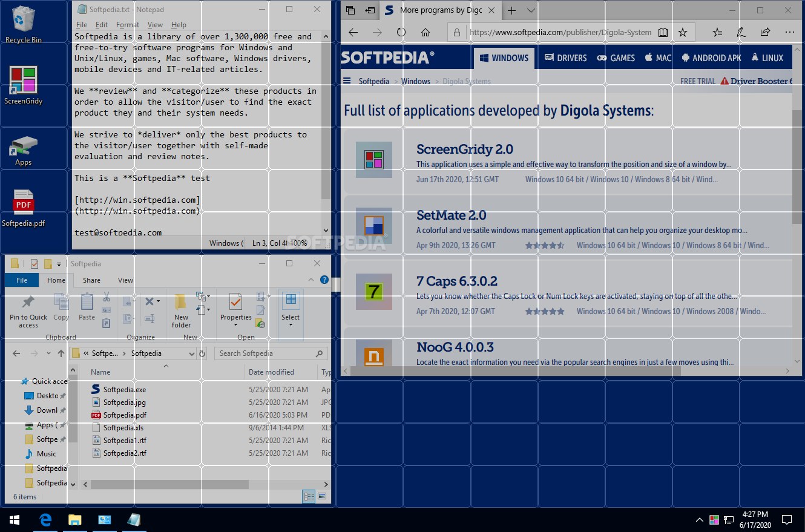Switch Explorer to details view toggle

[309, 497]
